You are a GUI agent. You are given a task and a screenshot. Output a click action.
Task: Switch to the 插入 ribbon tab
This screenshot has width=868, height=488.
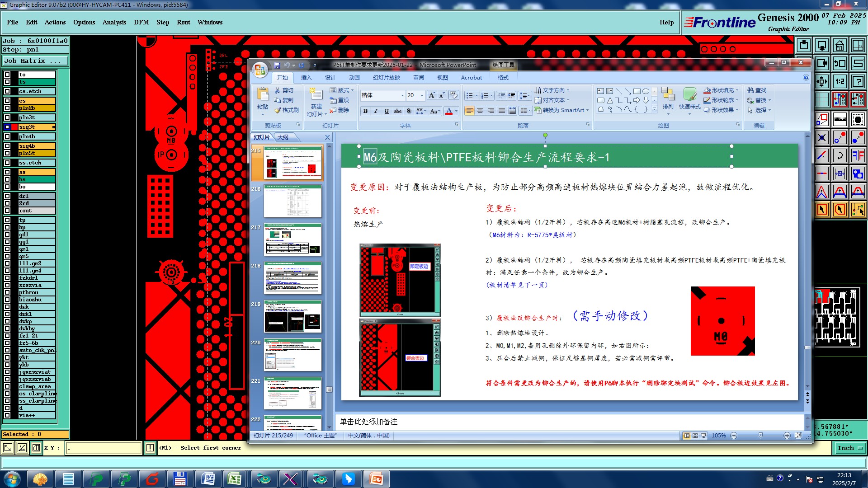[306, 78]
